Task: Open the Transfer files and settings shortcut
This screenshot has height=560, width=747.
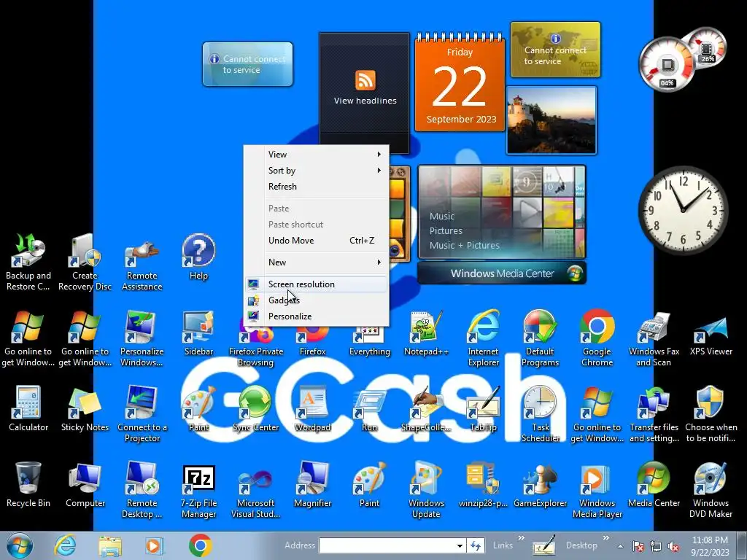Action: [654, 413]
